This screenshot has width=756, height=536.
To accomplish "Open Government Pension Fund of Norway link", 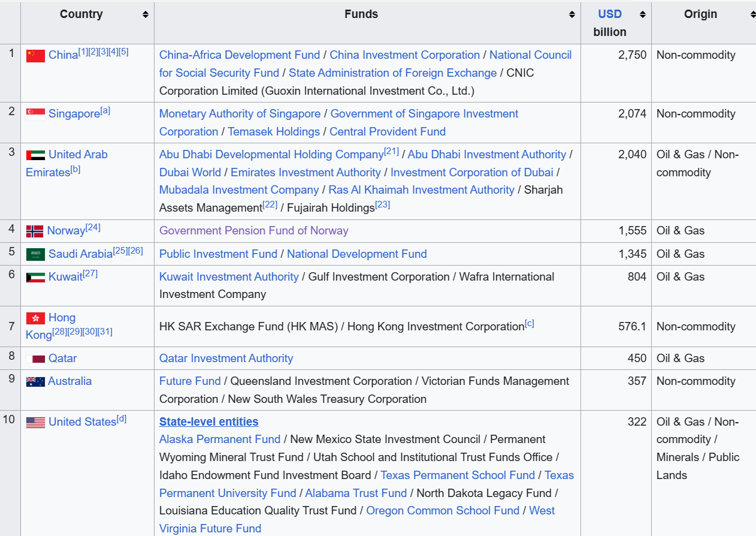I will pos(253,231).
